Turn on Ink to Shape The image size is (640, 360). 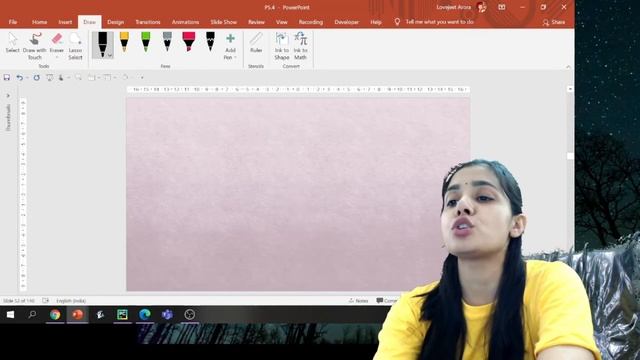(282, 46)
